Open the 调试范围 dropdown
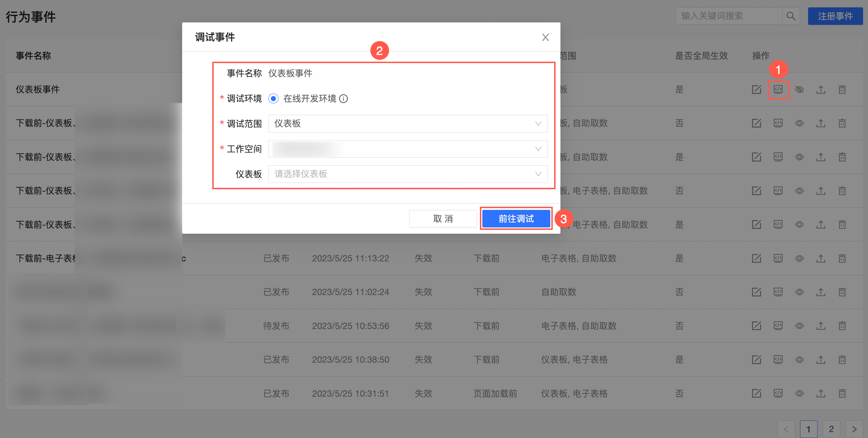 408,124
